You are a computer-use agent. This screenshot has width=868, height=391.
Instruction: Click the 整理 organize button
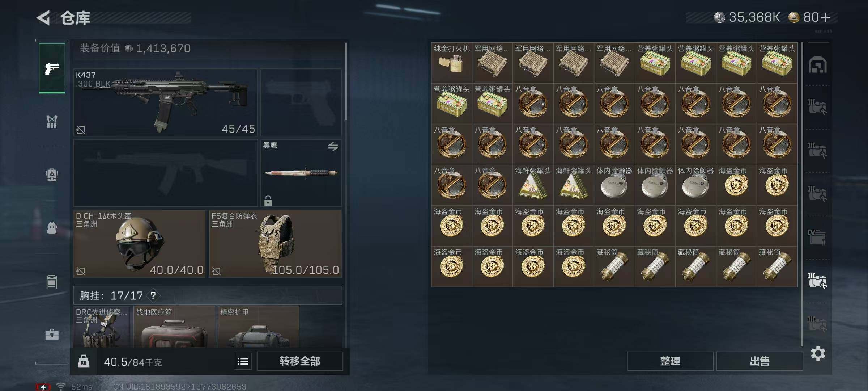pyautogui.click(x=670, y=361)
